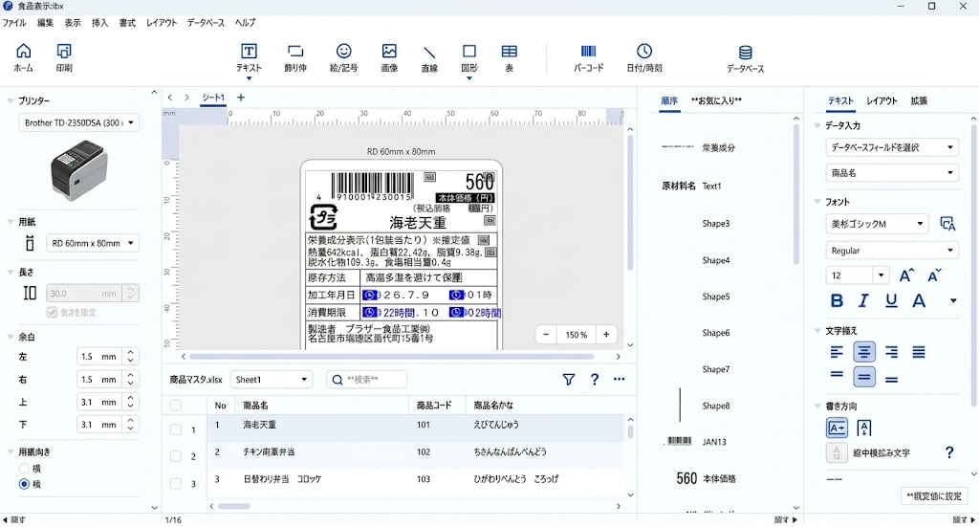Toggle the 縦中横組み文字 option
This screenshot has height=527, width=980.
[x=837, y=452]
